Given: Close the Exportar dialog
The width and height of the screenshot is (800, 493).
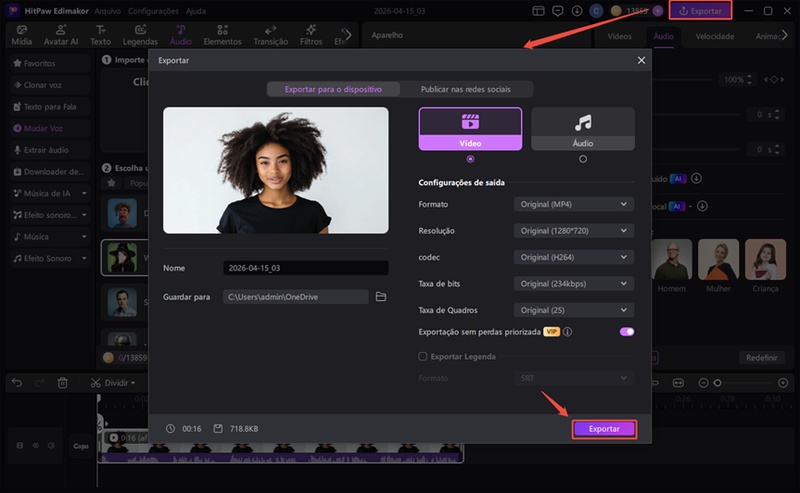Looking at the screenshot, I should point(641,61).
